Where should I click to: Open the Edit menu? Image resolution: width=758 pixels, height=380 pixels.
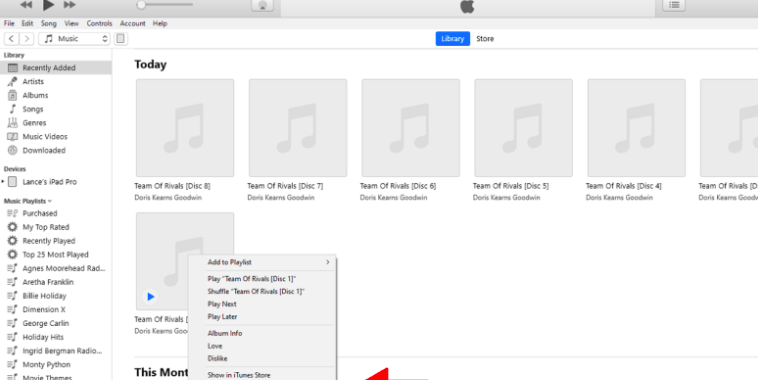27,23
